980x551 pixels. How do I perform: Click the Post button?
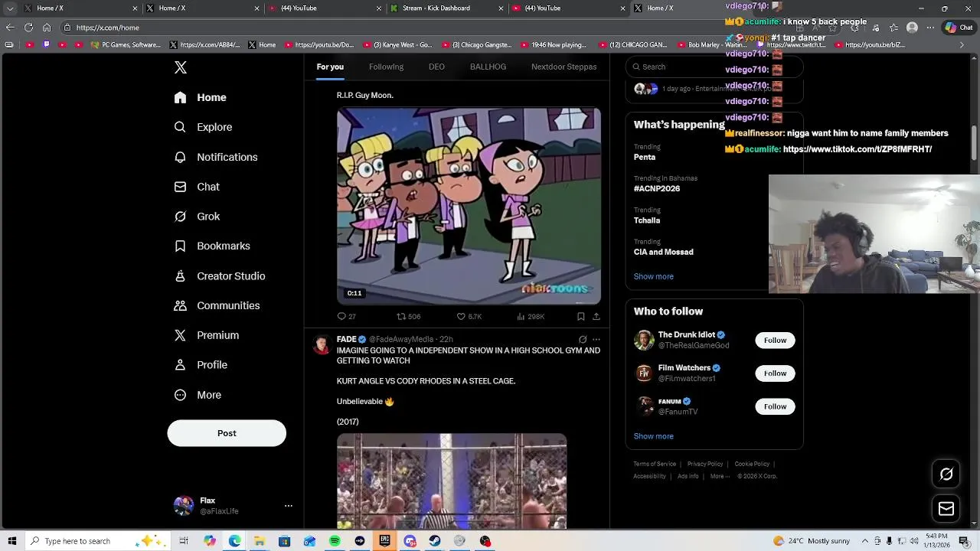point(227,433)
